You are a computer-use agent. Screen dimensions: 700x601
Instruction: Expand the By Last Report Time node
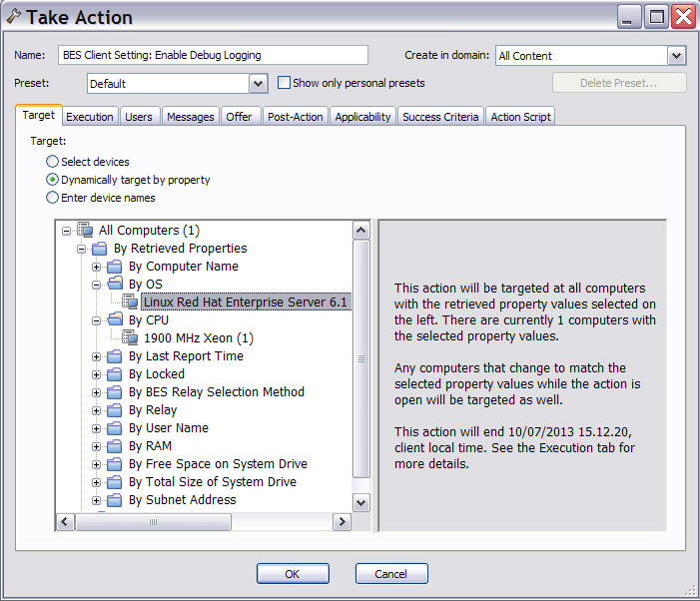pyautogui.click(x=97, y=356)
